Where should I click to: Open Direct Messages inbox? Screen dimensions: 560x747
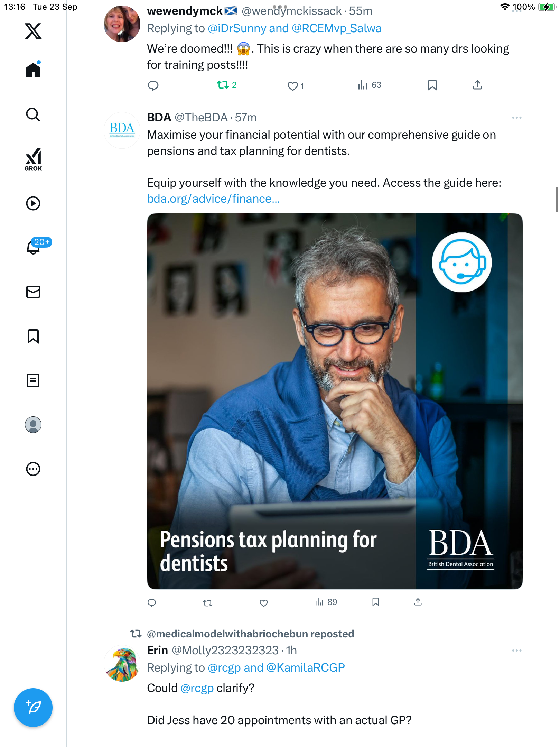click(33, 292)
